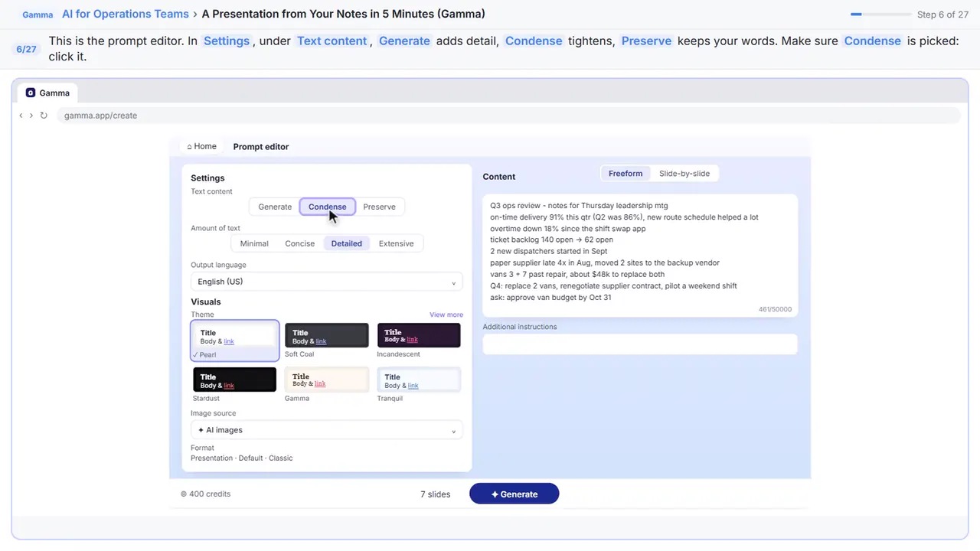Go to Home in the breadcrumb
This screenshot has width=980, height=551.
pyautogui.click(x=201, y=146)
